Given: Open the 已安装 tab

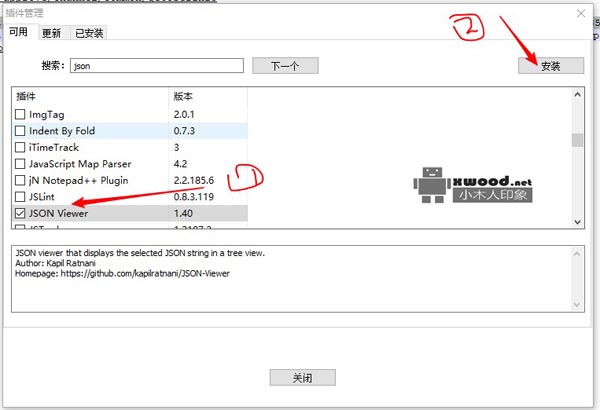Looking at the screenshot, I should [x=89, y=33].
